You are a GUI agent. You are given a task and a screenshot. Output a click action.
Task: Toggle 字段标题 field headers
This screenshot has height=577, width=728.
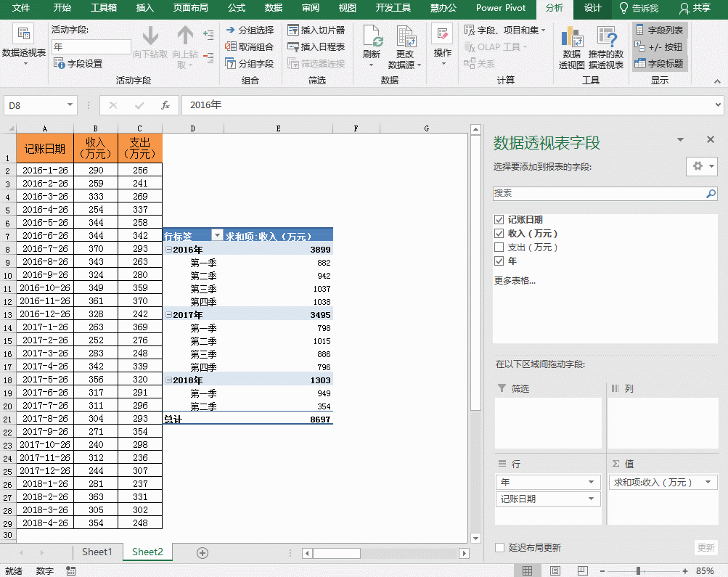pos(659,64)
